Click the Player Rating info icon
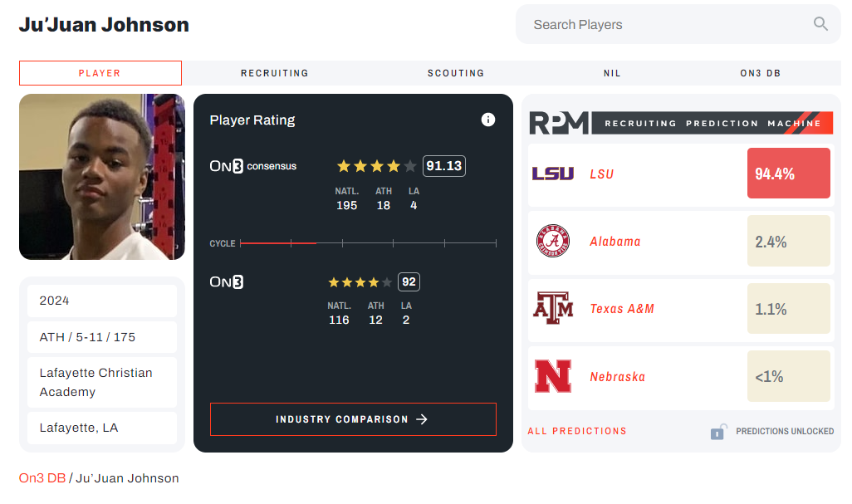Image resolution: width=852 pixels, height=504 pixels. [x=488, y=120]
